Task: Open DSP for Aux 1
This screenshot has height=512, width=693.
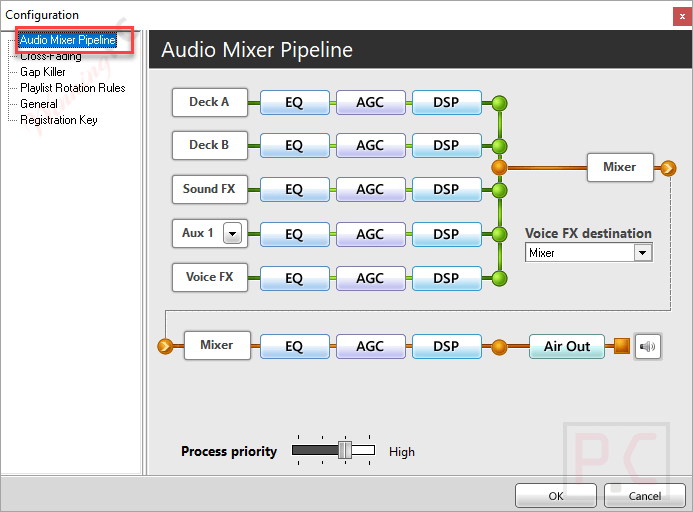Action: click(x=446, y=234)
